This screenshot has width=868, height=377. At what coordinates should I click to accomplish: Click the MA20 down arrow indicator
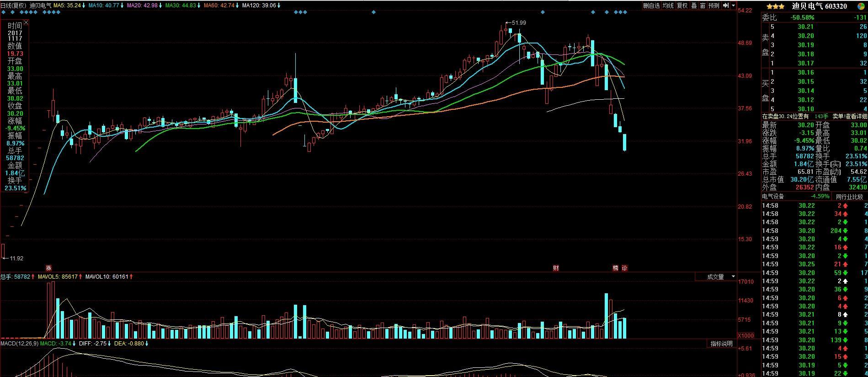pyautogui.click(x=160, y=5)
